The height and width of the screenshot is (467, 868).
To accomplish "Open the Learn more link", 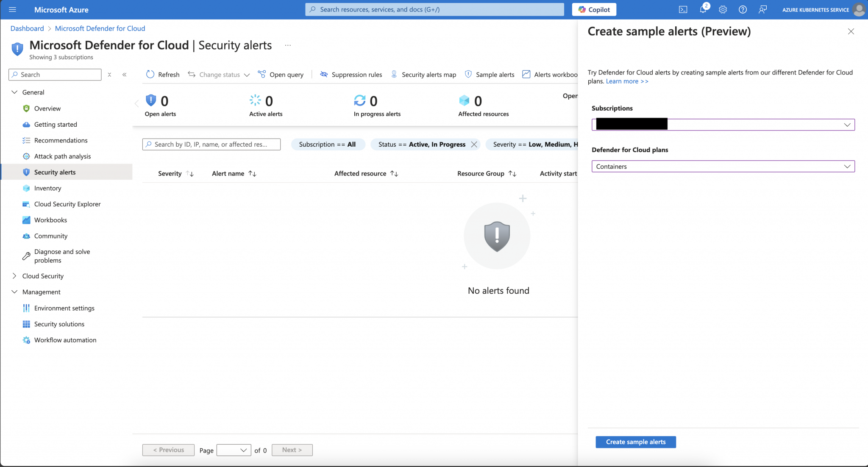I will pos(627,81).
